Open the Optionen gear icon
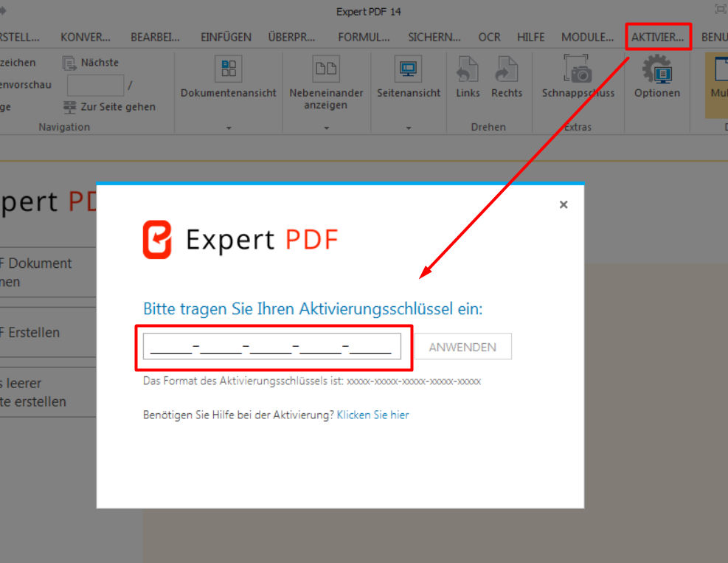The height and width of the screenshot is (563, 728). pos(657,69)
